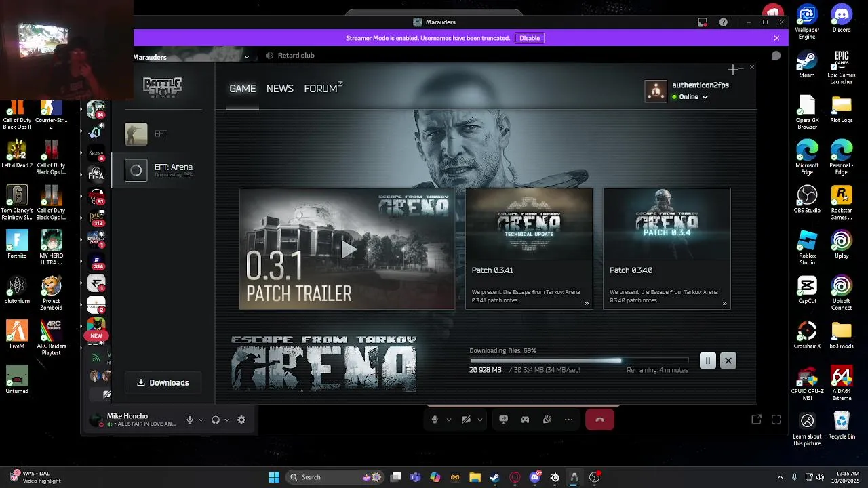Cancel the EFT Arena download
The image size is (868, 488).
pyautogui.click(x=728, y=361)
